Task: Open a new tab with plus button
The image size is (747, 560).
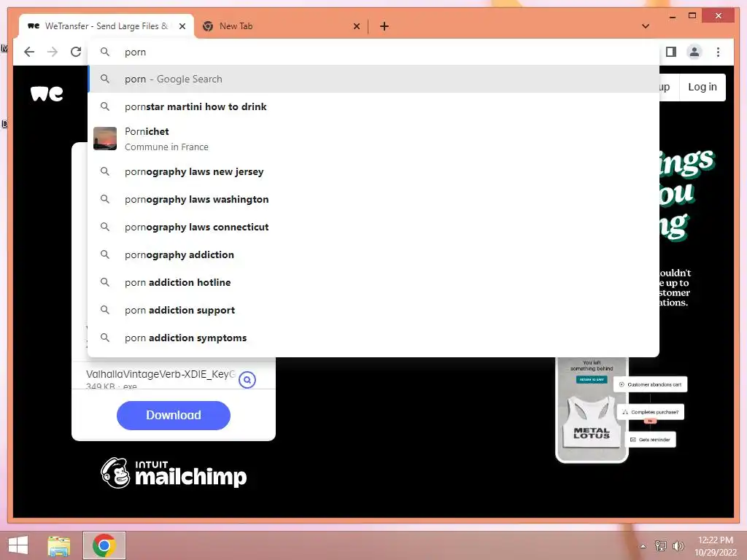Action: [x=384, y=26]
